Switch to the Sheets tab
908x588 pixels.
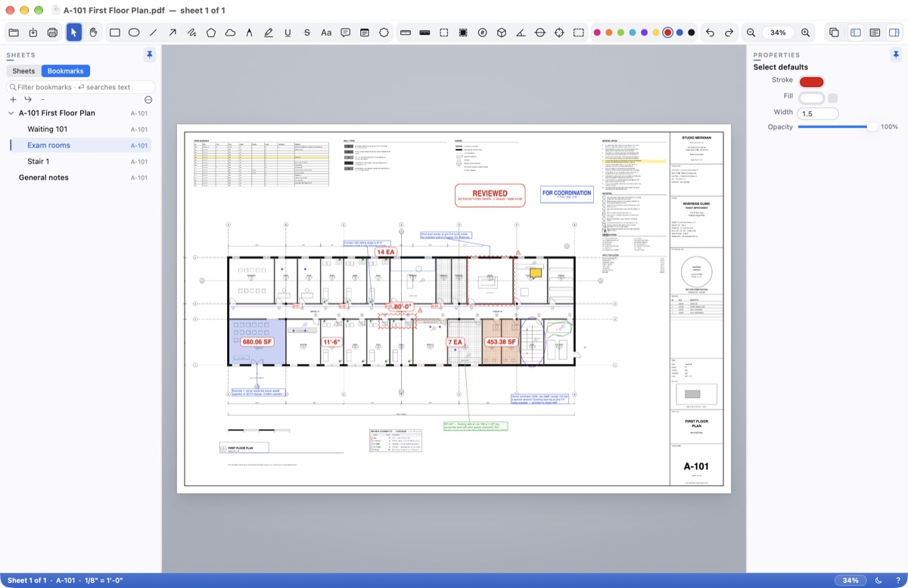click(23, 71)
